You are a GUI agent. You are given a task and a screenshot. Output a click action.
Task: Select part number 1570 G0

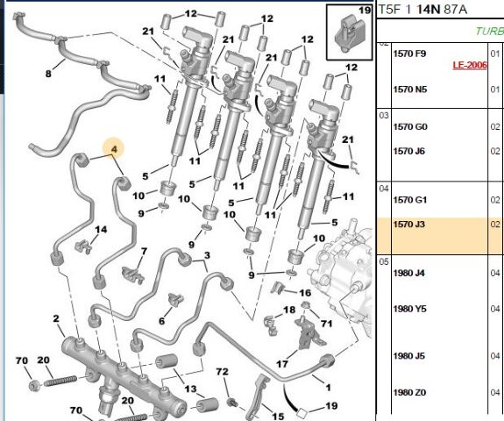[410, 126]
